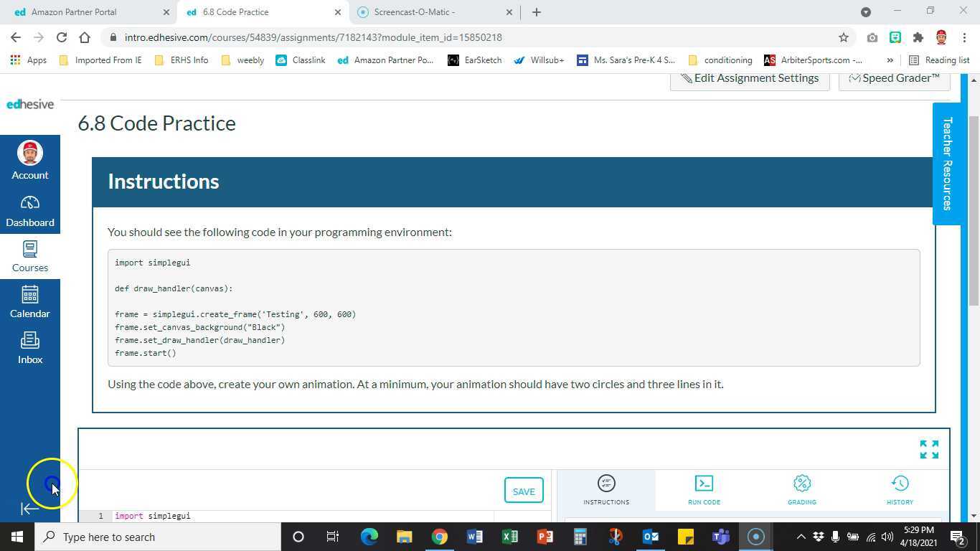Open the History tab
The image size is (980, 551).
click(x=900, y=491)
